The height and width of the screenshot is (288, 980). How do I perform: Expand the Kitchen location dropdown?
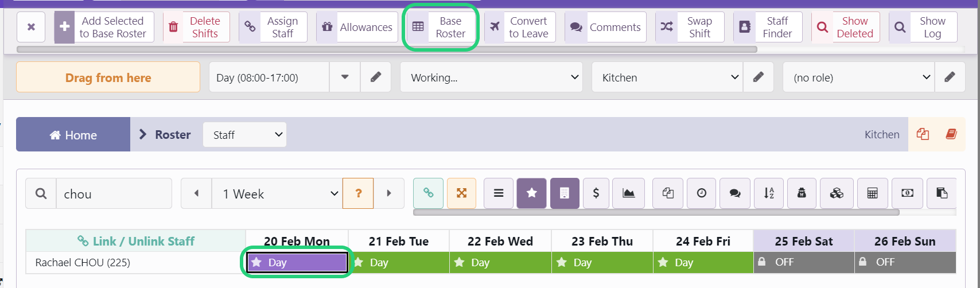[x=667, y=77]
